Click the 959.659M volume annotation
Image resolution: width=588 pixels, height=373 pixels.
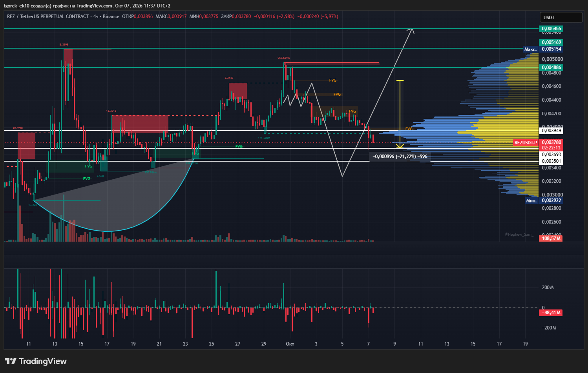(x=284, y=58)
